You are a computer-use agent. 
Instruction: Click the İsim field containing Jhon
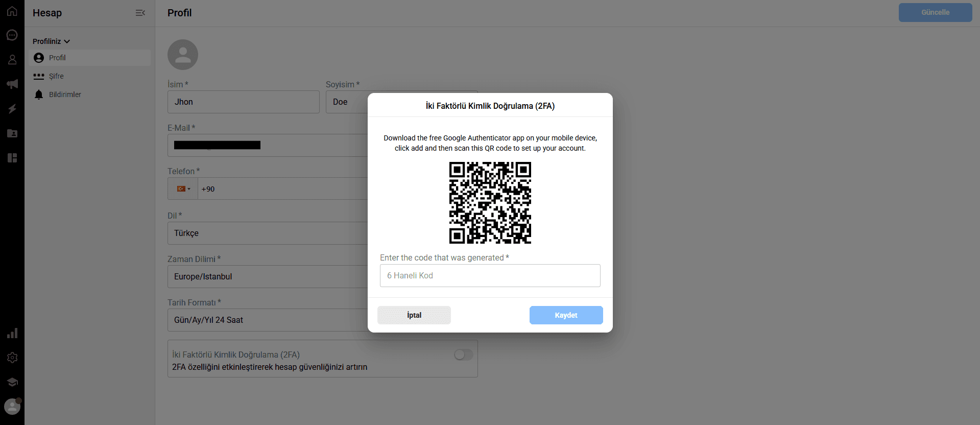pos(244,102)
